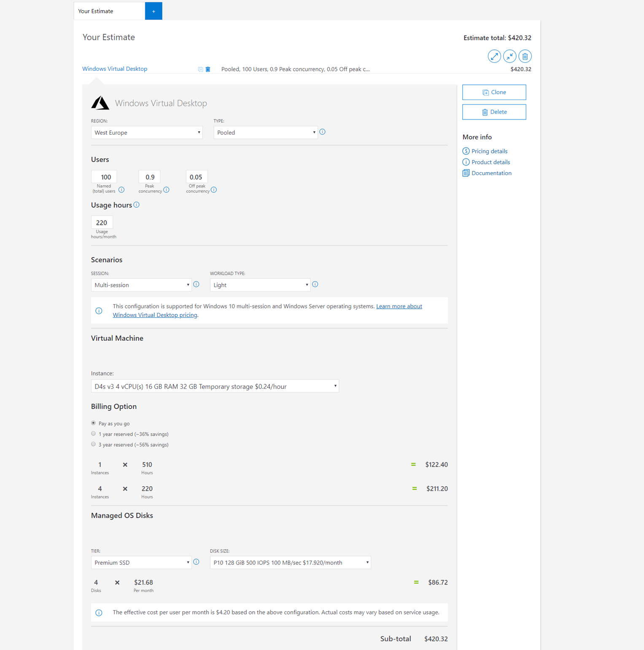Click the Clone button
This screenshot has height=650, width=644.
tap(494, 92)
